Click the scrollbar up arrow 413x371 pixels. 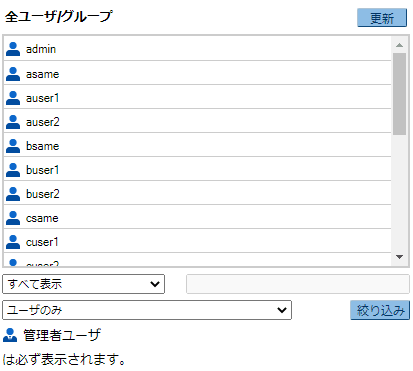coord(399,45)
